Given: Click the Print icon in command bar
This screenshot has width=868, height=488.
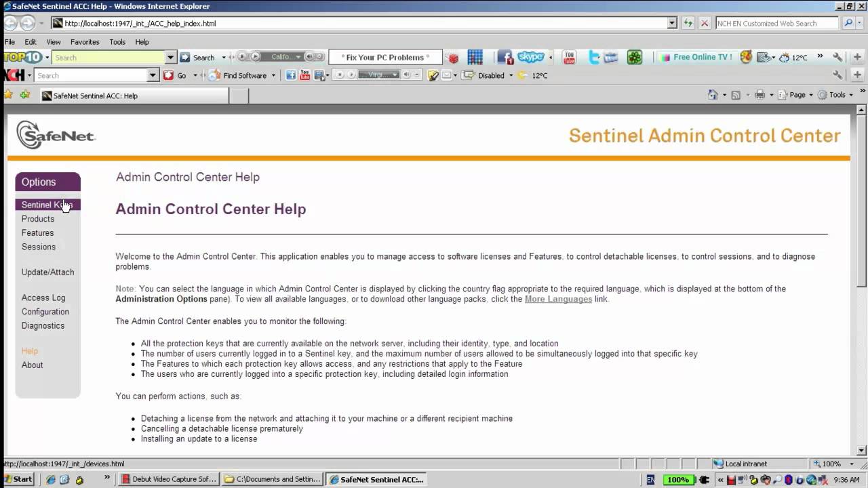Looking at the screenshot, I should click(x=760, y=95).
